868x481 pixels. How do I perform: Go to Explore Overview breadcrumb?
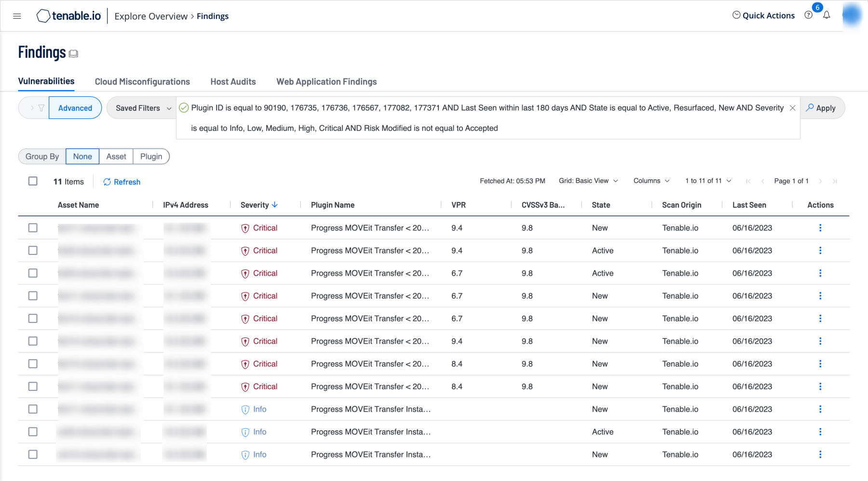pyautogui.click(x=151, y=16)
